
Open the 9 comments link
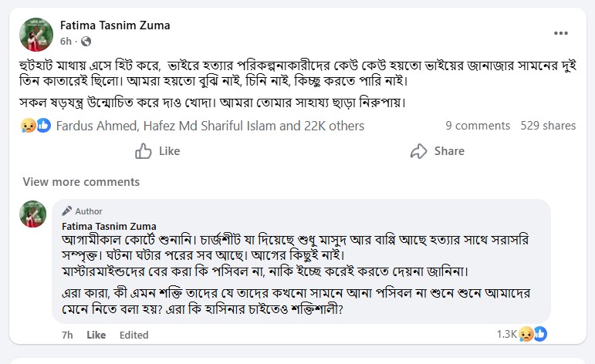[477, 125]
